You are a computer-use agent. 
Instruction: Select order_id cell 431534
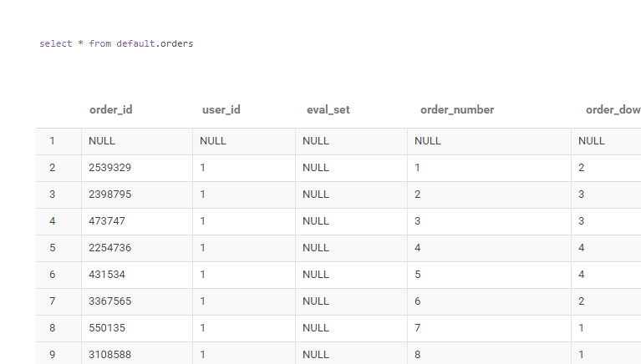(x=106, y=275)
